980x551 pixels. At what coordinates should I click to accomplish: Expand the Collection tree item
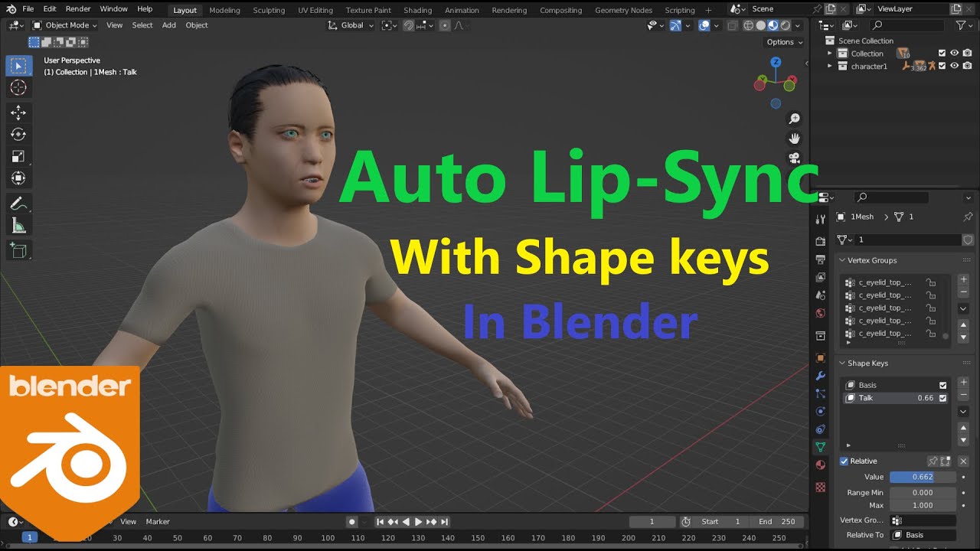tap(829, 54)
